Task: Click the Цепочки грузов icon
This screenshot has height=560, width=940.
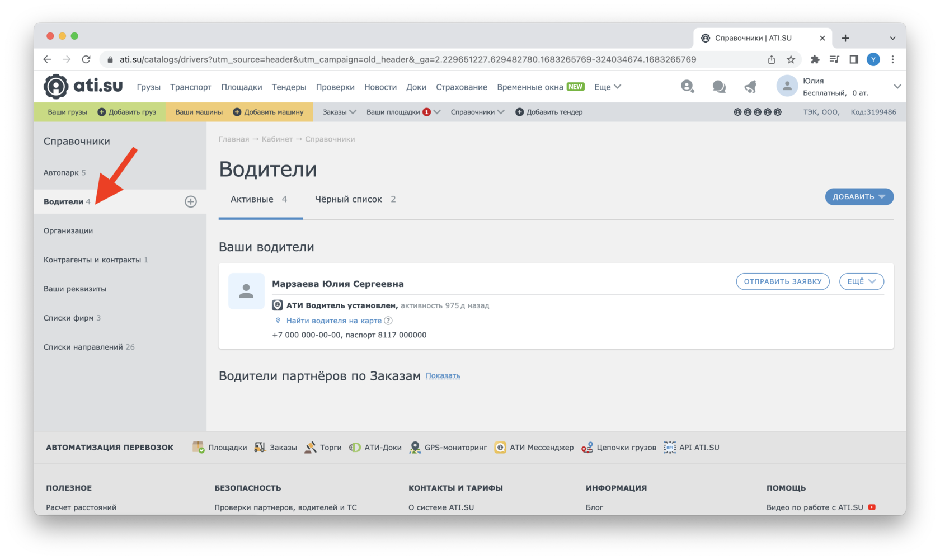Action: click(x=587, y=448)
